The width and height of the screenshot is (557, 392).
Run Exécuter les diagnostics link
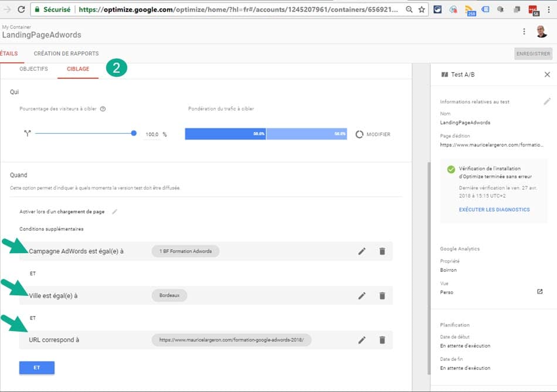pos(494,210)
